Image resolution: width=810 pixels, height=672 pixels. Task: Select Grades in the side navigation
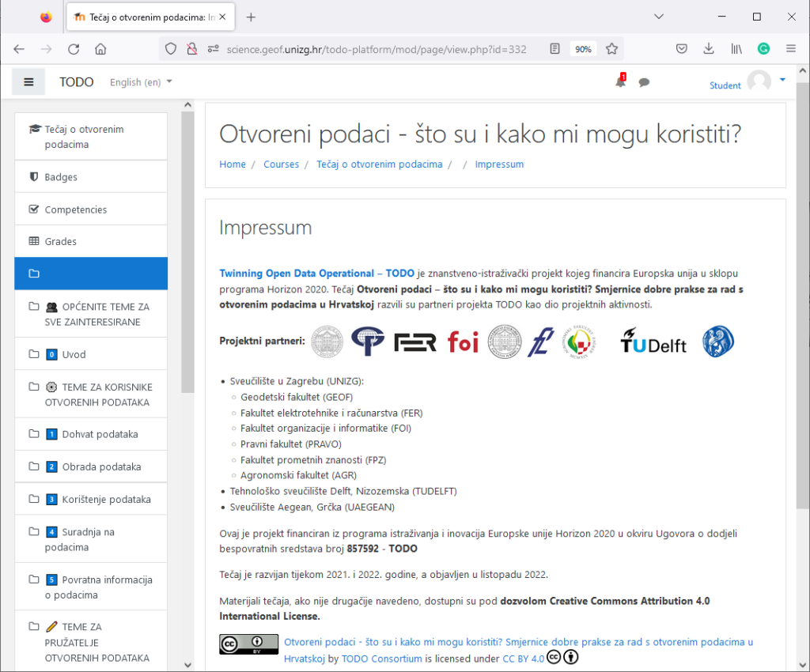[60, 241]
